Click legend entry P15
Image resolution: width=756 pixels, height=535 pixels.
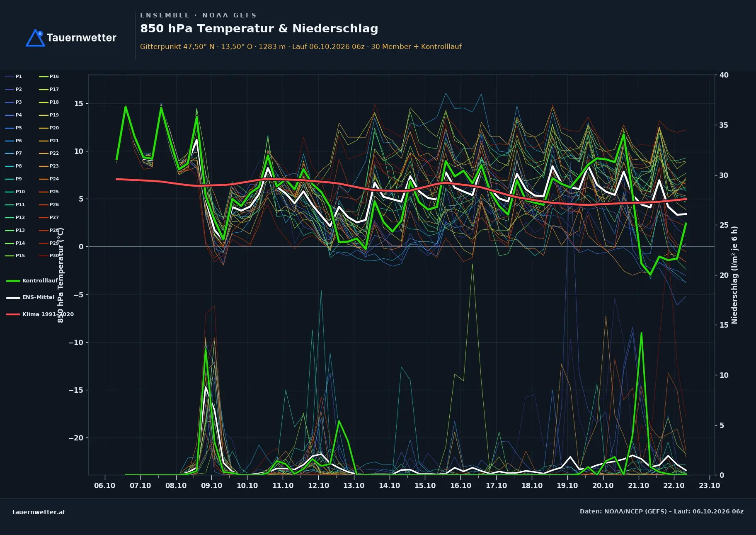pyautogui.click(x=15, y=255)
